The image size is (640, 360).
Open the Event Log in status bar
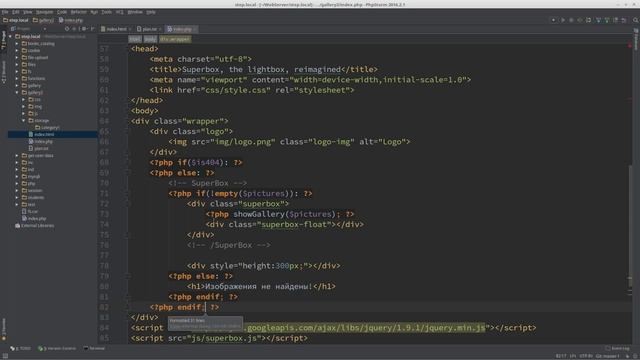[x=618, y=348]
